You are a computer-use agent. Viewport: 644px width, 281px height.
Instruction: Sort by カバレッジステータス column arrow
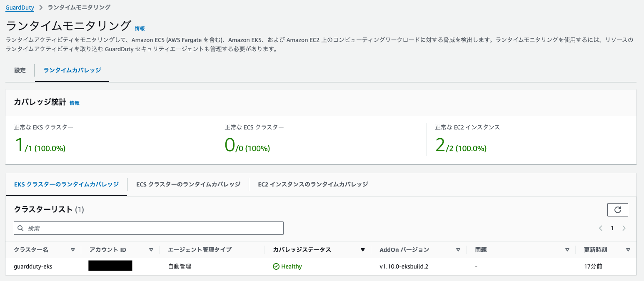pyautogui.click(x=362, y=250)
